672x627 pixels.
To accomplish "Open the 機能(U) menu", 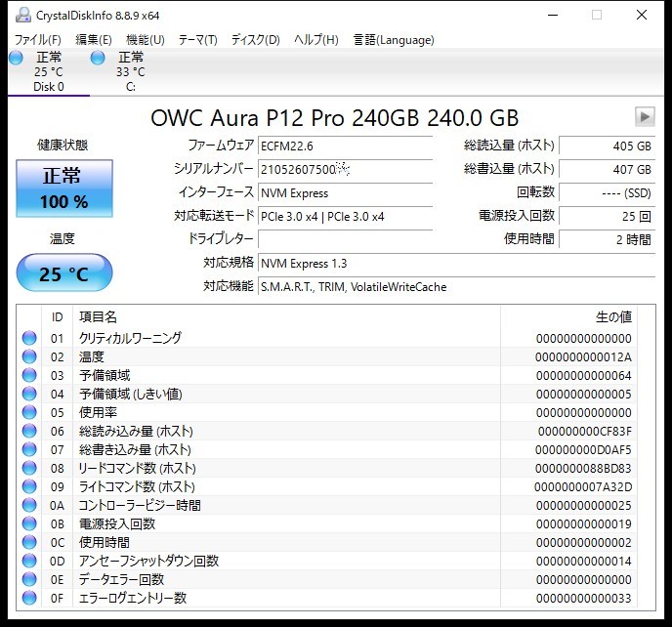I will pyautogui.click(x=146, y=40).
